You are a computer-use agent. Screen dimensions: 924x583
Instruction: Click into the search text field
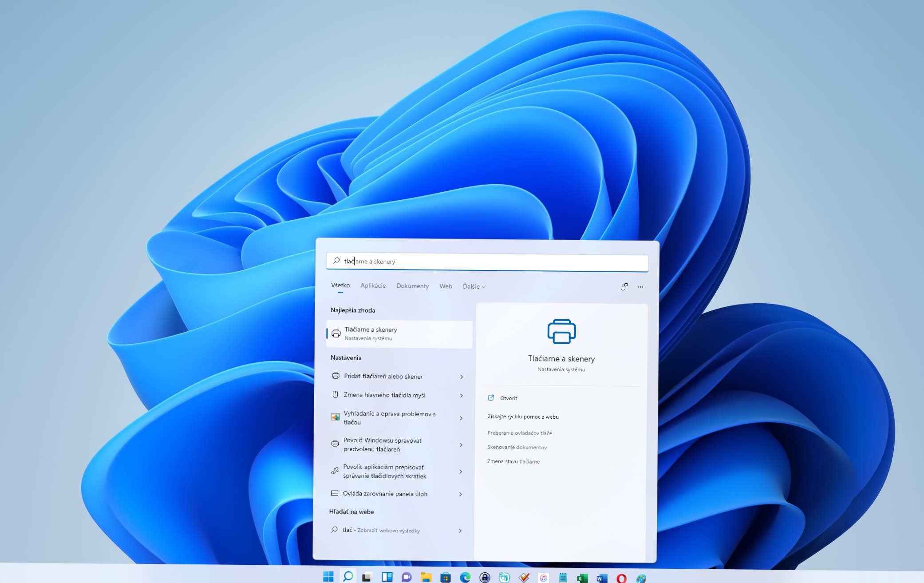point(487,262)
